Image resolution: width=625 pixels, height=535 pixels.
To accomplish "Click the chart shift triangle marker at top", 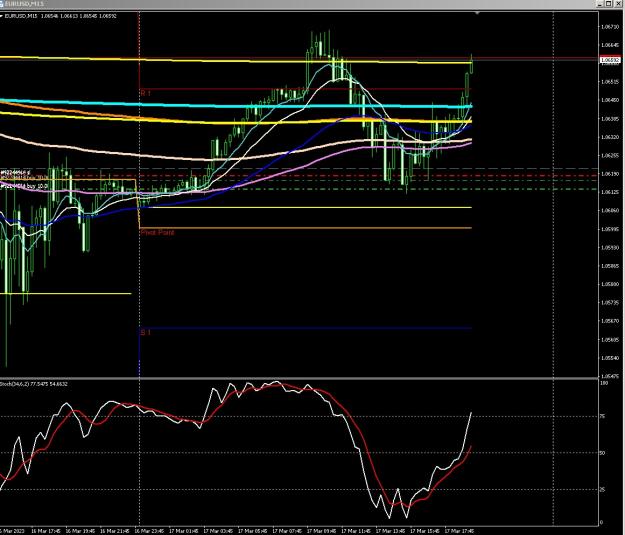I will click(477, 13).
